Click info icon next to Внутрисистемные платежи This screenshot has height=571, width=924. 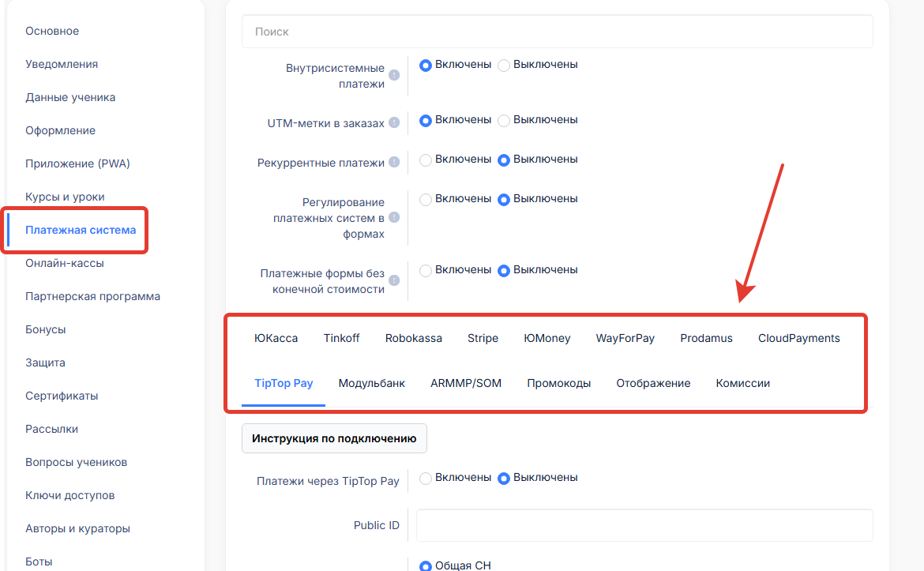[x=394, y=76]
